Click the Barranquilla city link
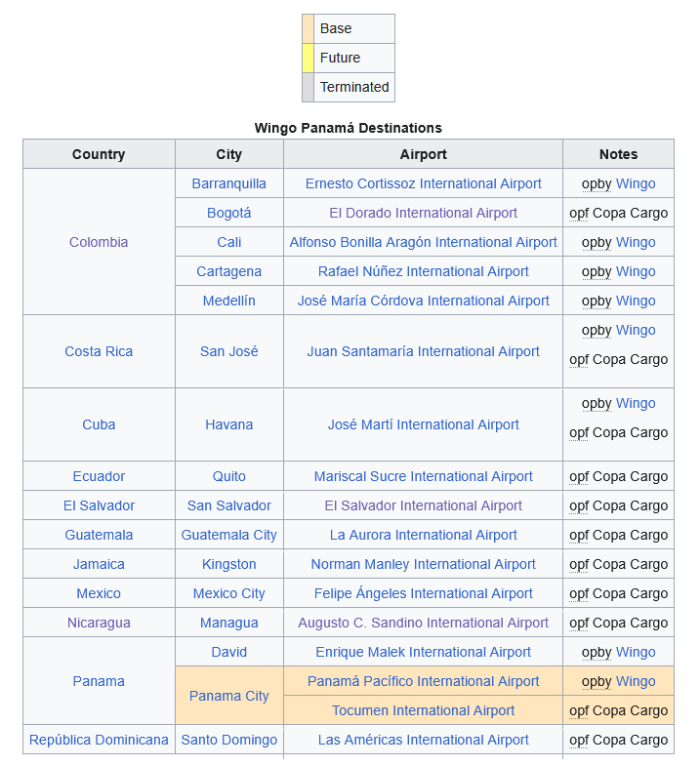The image size is (700, 766). click(228, 183)
